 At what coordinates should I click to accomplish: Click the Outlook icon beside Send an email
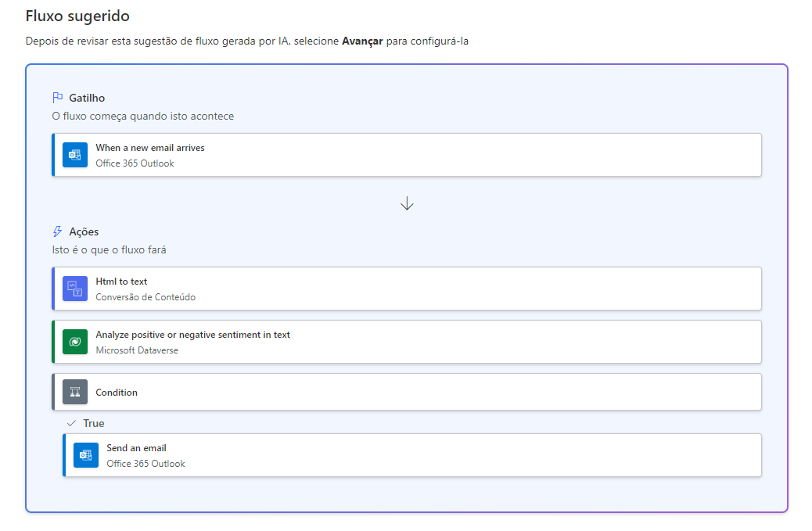[86, 455]
